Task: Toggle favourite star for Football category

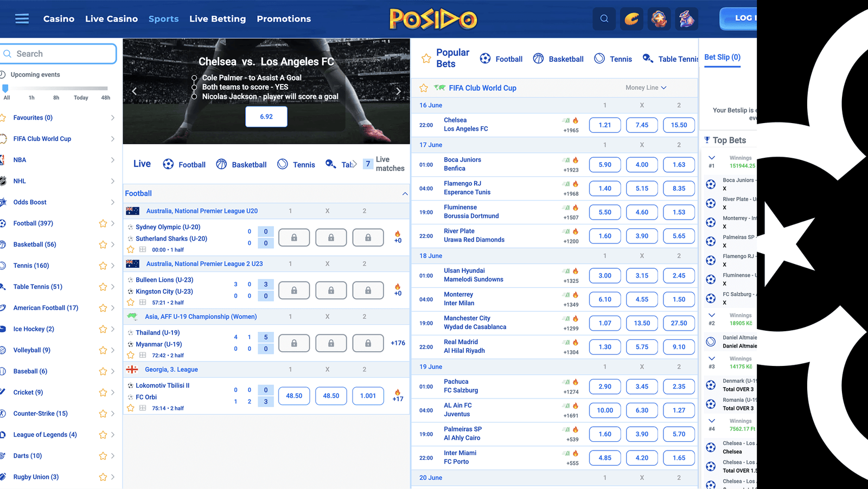Action: 103,223
